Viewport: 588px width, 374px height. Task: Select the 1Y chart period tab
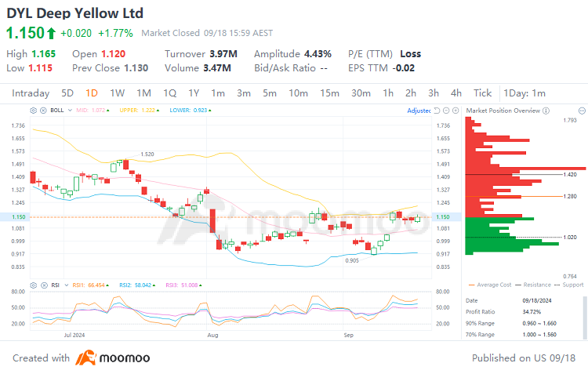point(194,93)
